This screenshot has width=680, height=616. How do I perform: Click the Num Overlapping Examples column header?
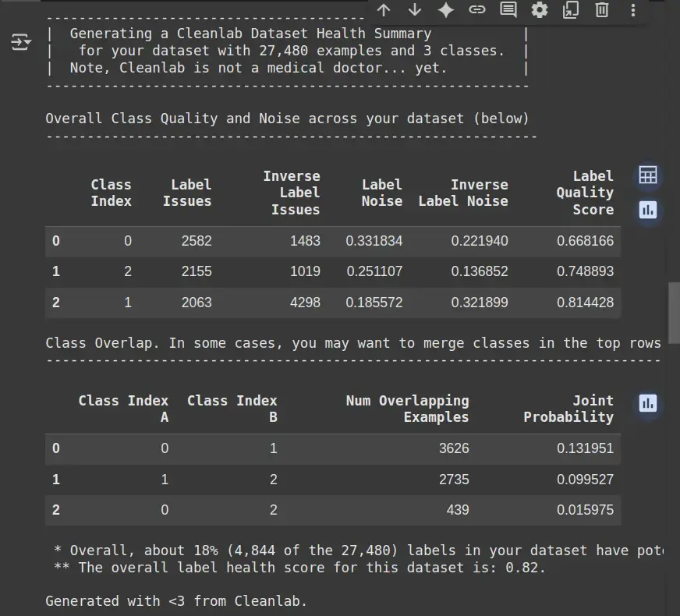tap(407, 409)
